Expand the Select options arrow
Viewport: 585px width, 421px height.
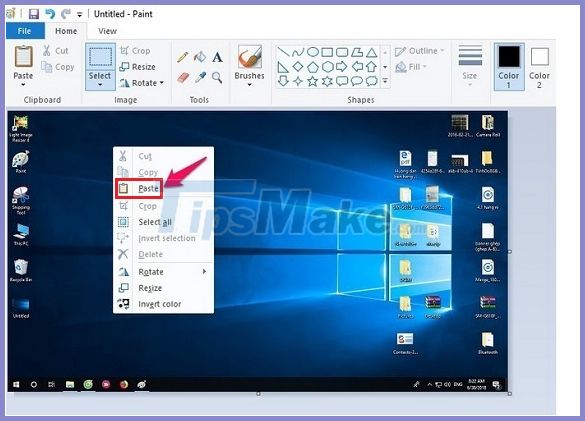[x=100, y=85]
